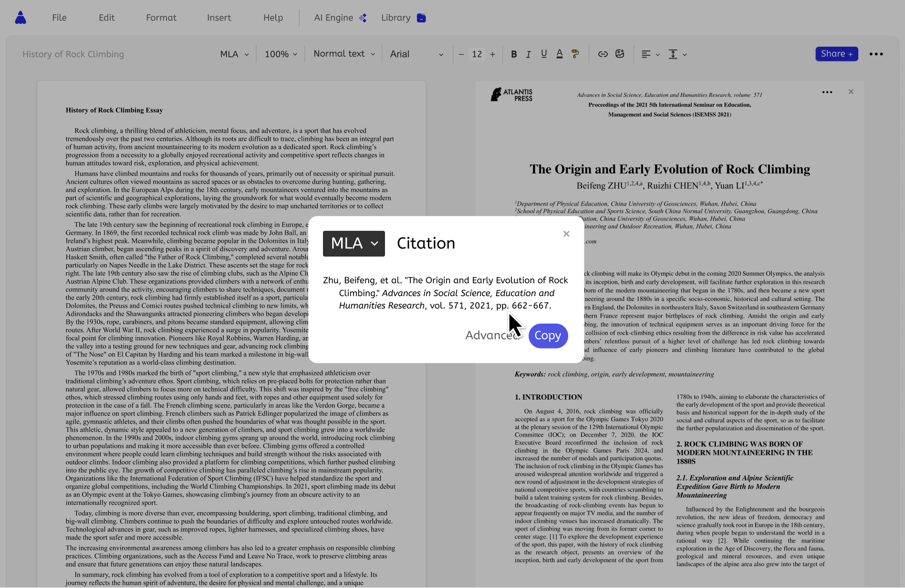Click the 1. INTRODUCTION heading in the paper
The image size is (905, 588).
coord(548,397)
